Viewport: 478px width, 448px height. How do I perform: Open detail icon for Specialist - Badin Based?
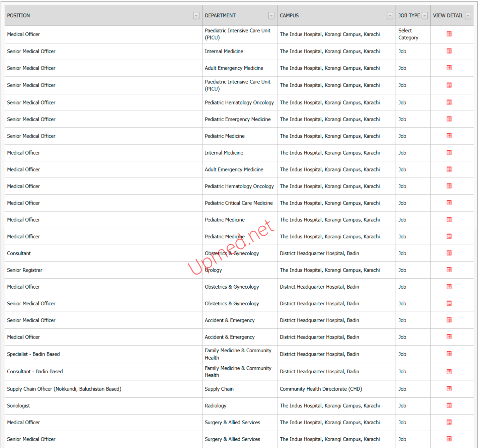pos(449,354)
